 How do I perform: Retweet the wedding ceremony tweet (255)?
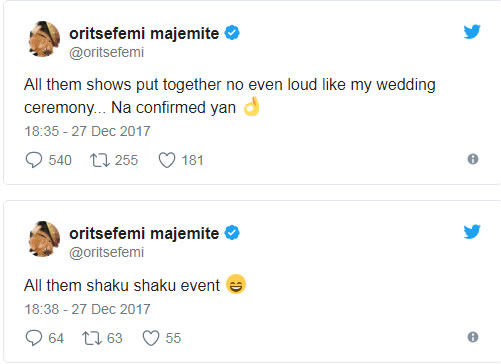(100, 160)
